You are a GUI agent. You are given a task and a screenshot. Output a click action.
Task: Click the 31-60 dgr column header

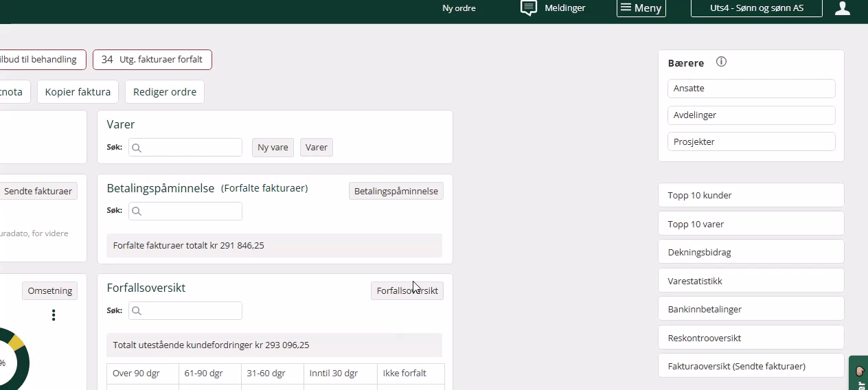coord(273,374)
